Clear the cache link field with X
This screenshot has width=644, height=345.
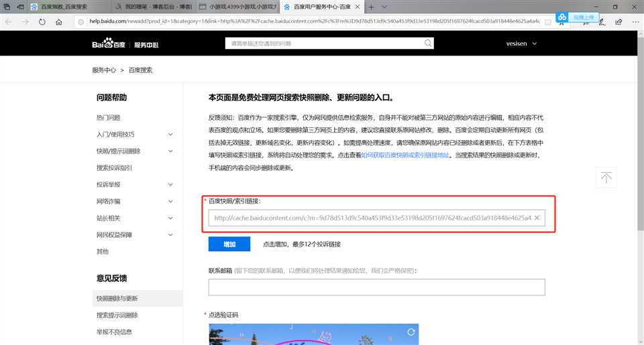coord(537,218)
